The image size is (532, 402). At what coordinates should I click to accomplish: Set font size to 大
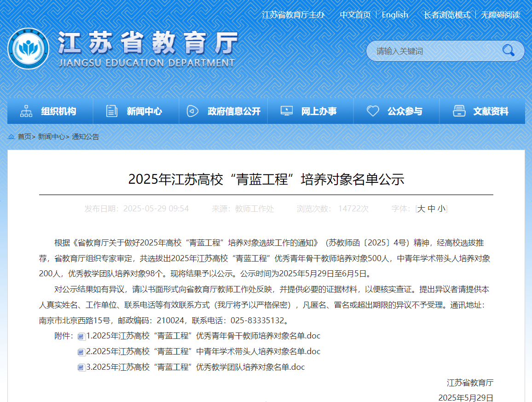[421, 209]
